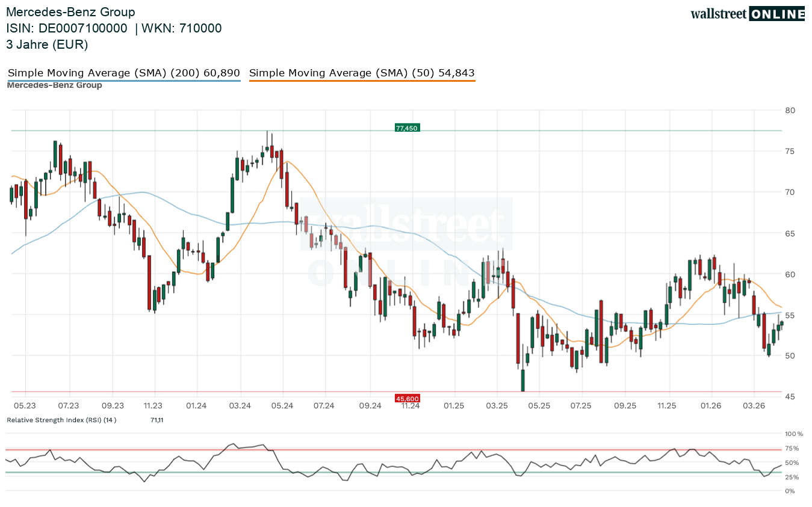The image size is (812, 507).
Task: Click the RSI value 71,11
Action: pos(157,420)
